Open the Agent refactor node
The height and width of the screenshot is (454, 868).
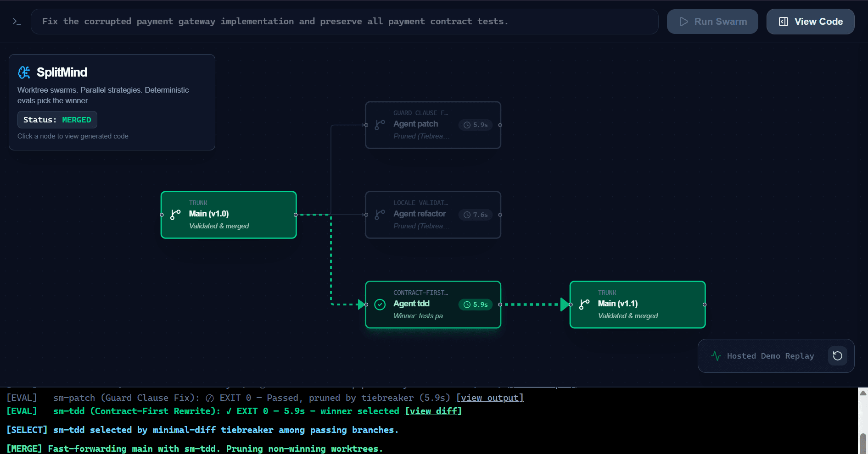point(433,215)
